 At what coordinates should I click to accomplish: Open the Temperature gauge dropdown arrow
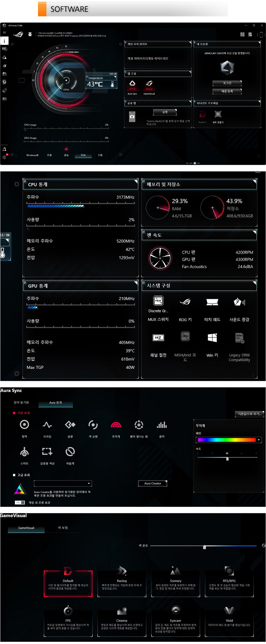point(114,78)
